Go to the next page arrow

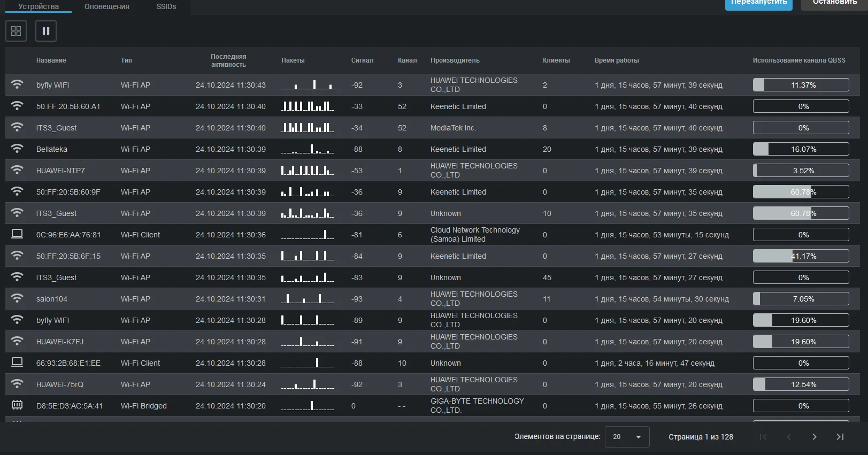point(814,437)
